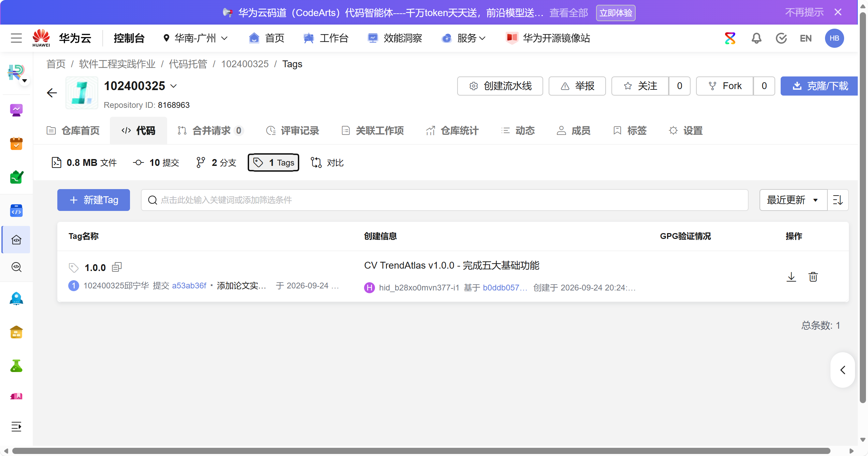This screenshot has height=456, width=868.
Task: Toggle the sort order icon
Action: (838, 200)
